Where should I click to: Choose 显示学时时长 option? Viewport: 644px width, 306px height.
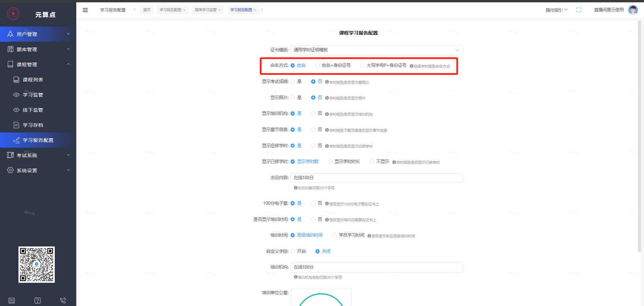[344, 161]
